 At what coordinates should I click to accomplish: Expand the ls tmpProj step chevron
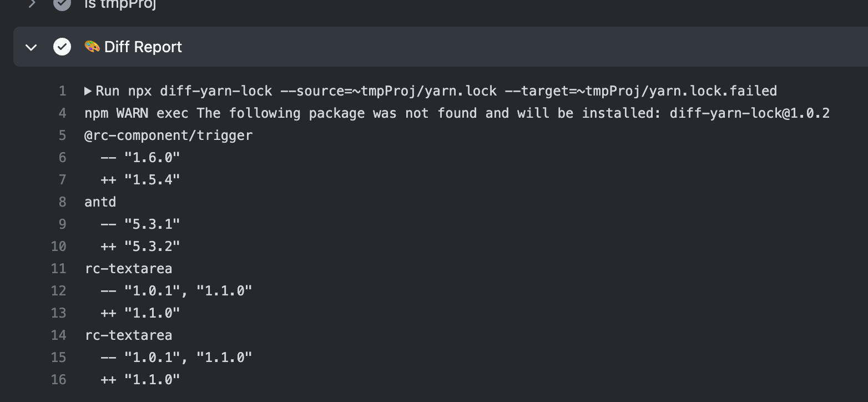32,3
